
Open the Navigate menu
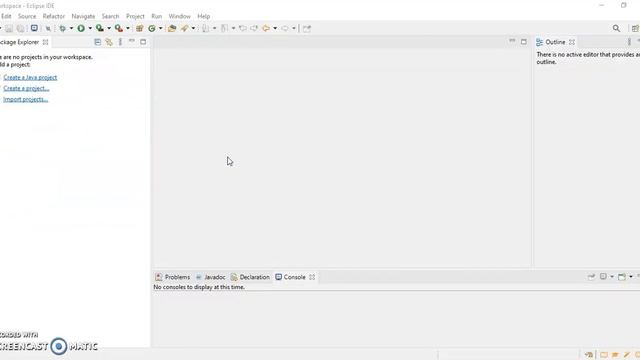(x=83, y=16)
